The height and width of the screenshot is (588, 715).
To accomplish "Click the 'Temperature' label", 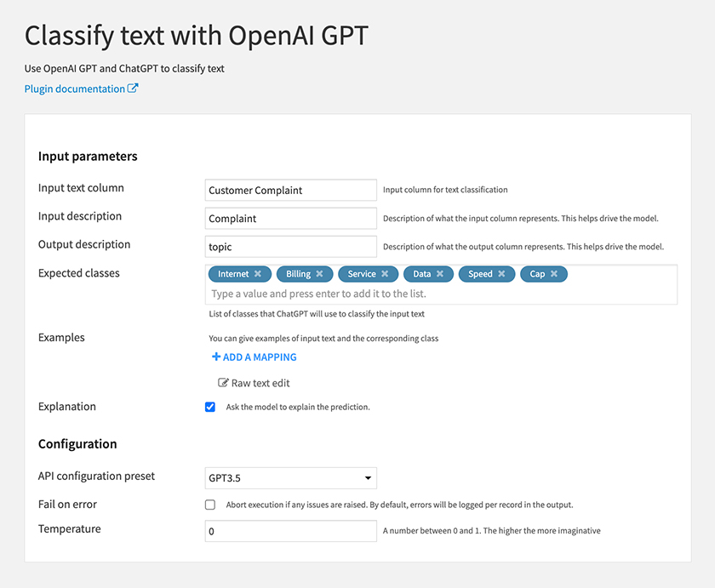I will pos(70,529).
